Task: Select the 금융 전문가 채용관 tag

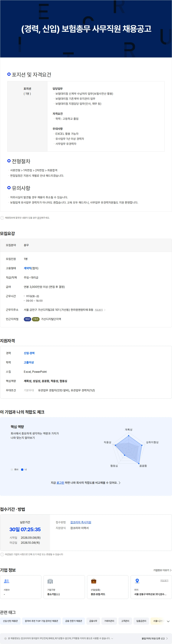Action: pos(74,621)
